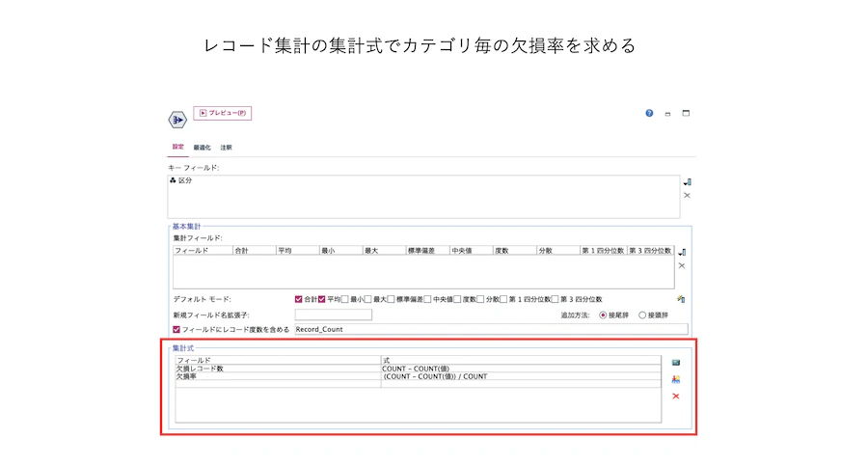Click the 区分 nominal field icon
868x465 pixels.
click(173, 180)
